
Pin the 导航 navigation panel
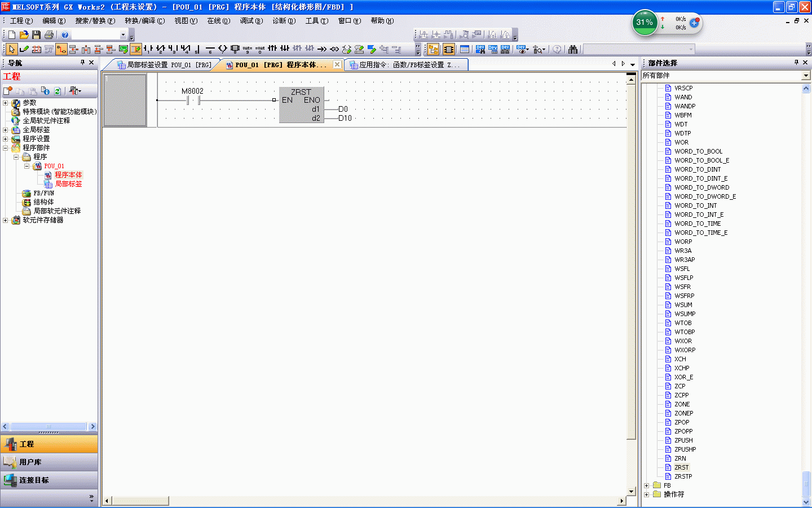pos(82,63)
